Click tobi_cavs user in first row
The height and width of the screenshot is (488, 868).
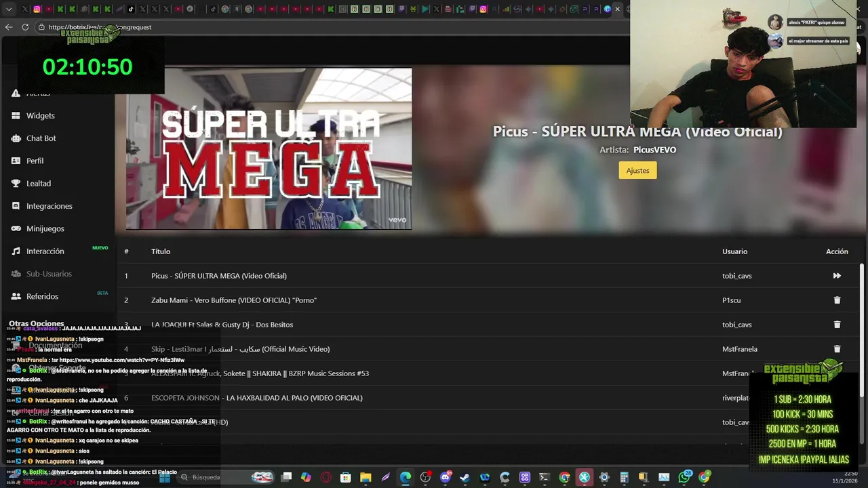(737, 276)
